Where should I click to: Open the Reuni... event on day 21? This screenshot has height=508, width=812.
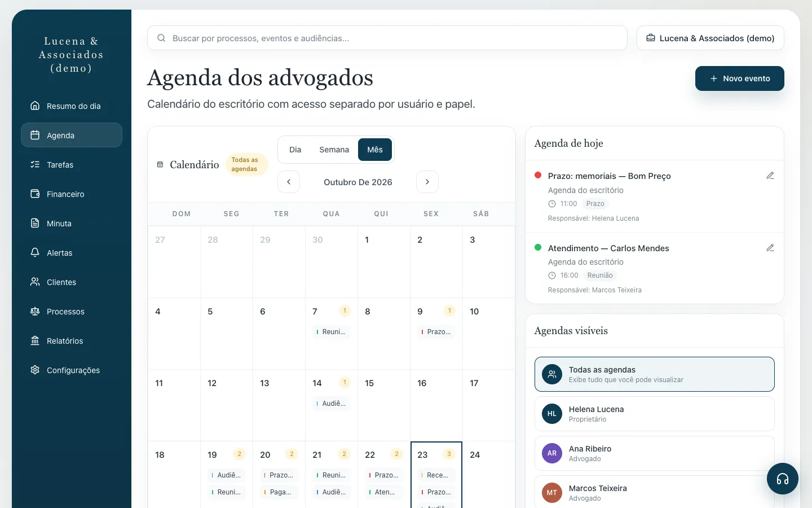(332, 475)
